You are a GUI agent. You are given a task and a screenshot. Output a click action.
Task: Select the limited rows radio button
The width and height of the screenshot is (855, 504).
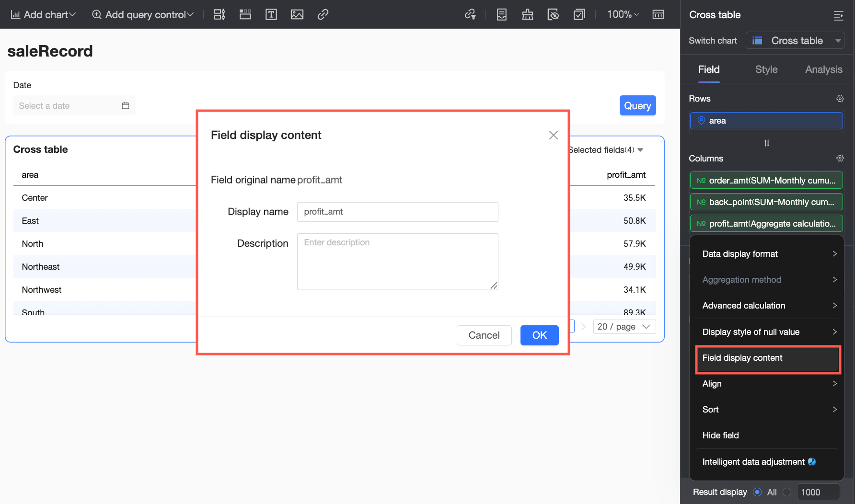(x=786, y=492)
